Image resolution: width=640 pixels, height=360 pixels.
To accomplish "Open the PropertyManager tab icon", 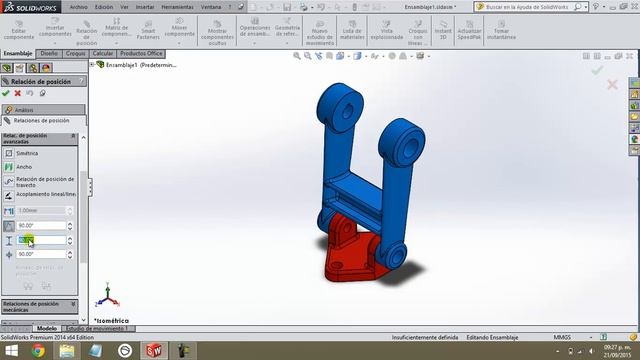I will [20, 68].
